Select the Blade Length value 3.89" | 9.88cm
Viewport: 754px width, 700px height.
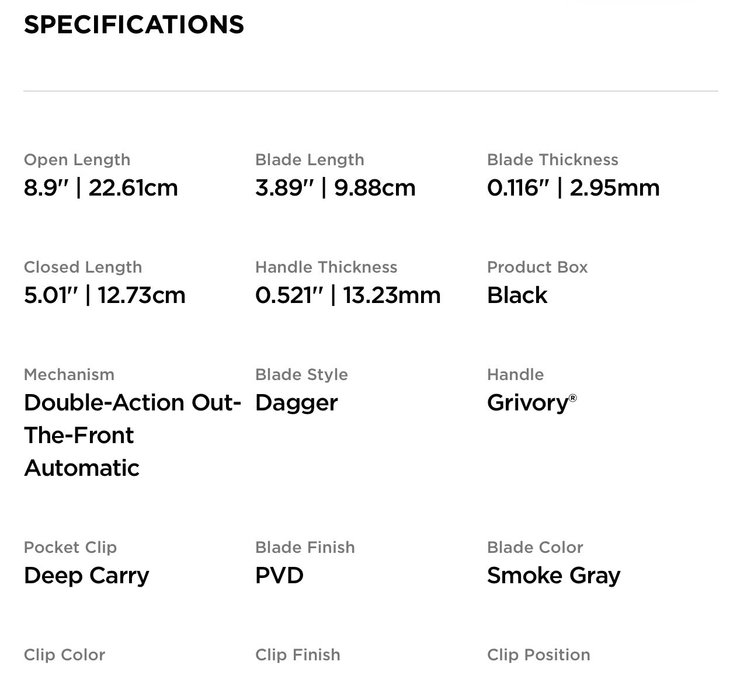click(335, 188)
